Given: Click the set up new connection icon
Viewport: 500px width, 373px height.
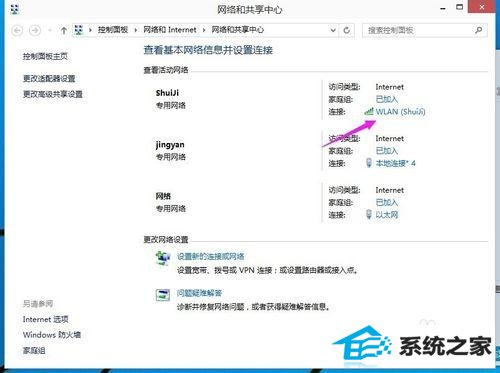Looking at the screenshot, I should tap(163, 258).
